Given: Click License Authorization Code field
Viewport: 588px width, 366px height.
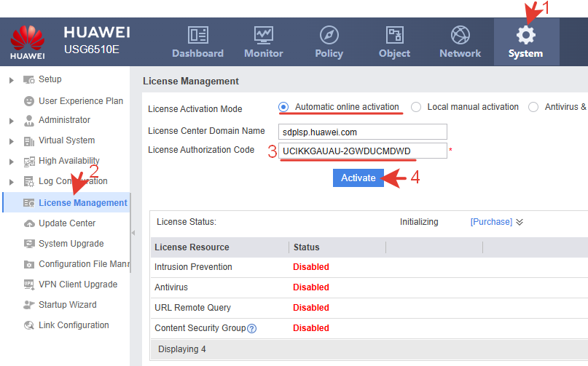Looking at the screenshot, I should coord(363,151).
